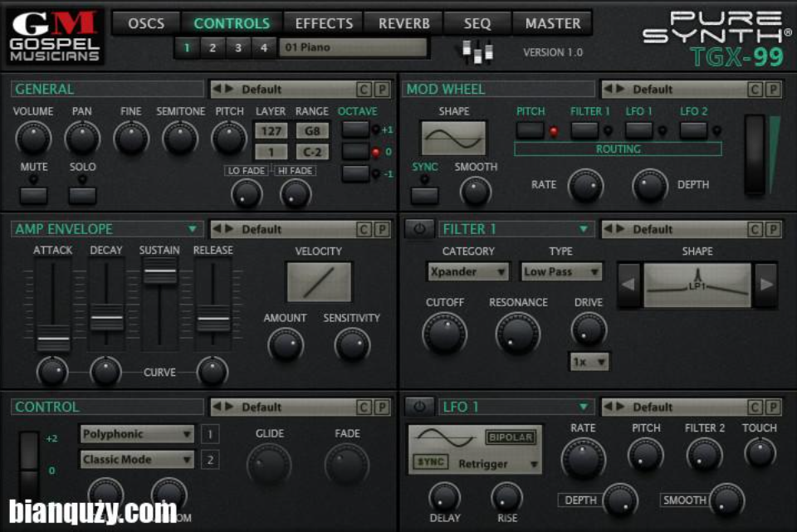The width and height of the screenshot is (797, 532).
Task: Toggle the LFO 1 power button
Action: point(419,407)
